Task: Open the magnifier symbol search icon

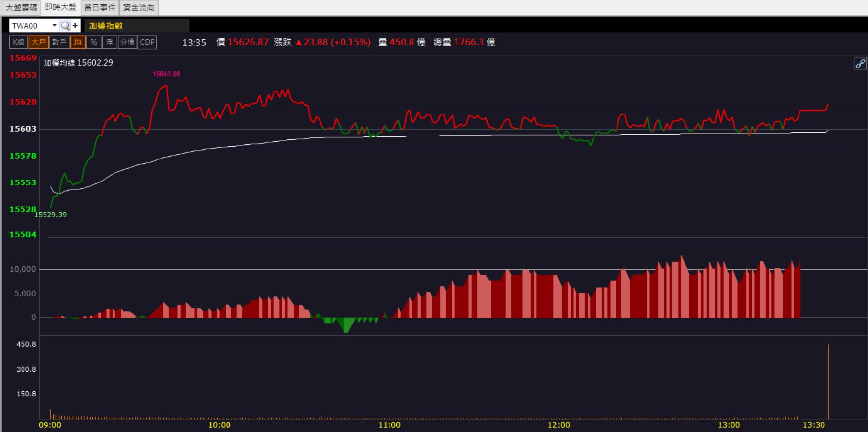Action: pyautogui.click(x=65, y=26)
